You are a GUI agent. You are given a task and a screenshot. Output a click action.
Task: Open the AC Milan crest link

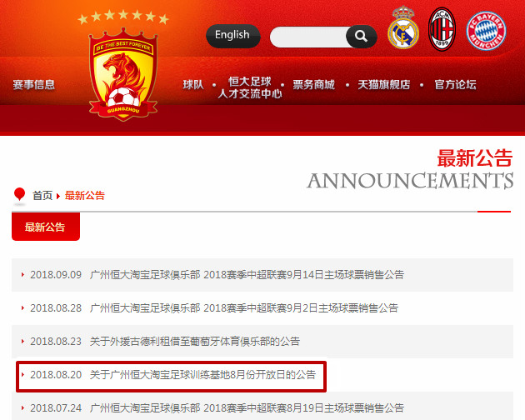(x=442, y=29)
